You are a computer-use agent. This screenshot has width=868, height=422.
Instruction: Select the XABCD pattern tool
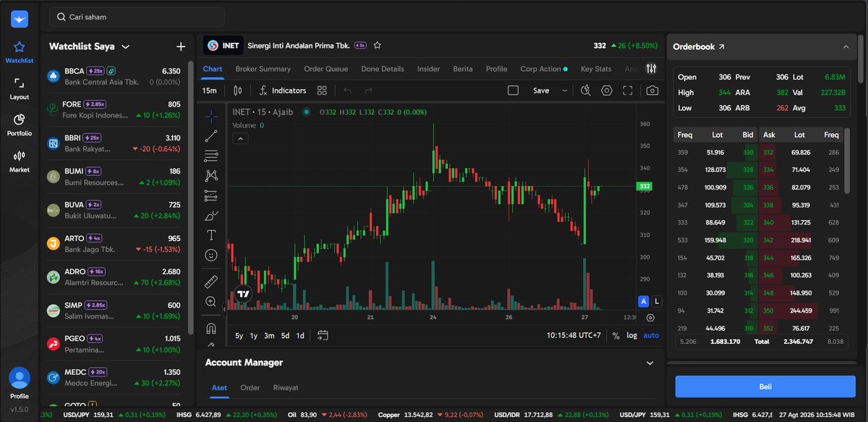211,175
